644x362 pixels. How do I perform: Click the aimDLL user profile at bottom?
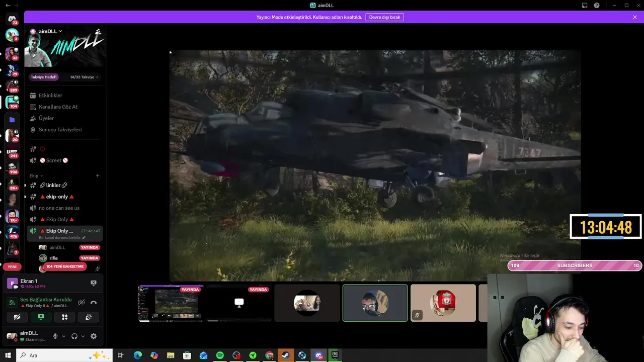27,336
